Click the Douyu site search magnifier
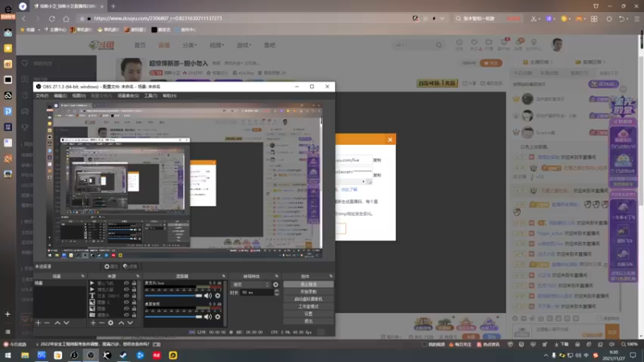 439,45
